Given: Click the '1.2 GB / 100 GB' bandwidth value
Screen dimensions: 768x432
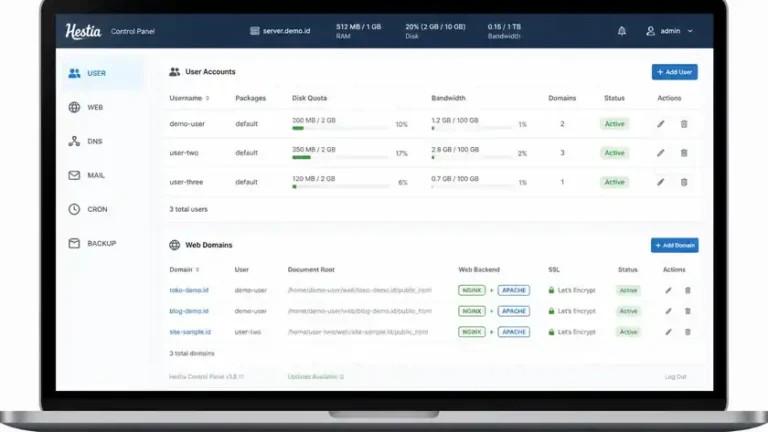Looking at the screenshot, I should point(455,120).
